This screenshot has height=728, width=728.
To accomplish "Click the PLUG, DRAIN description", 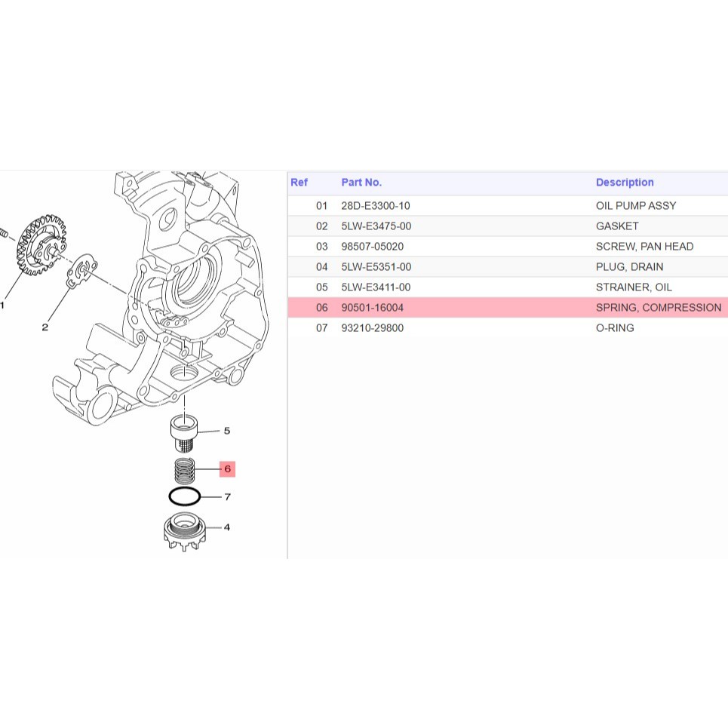I will pos(629,267).
